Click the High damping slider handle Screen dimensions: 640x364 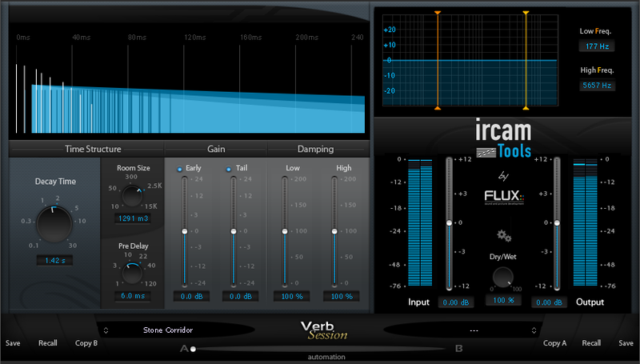coord(334,231)
